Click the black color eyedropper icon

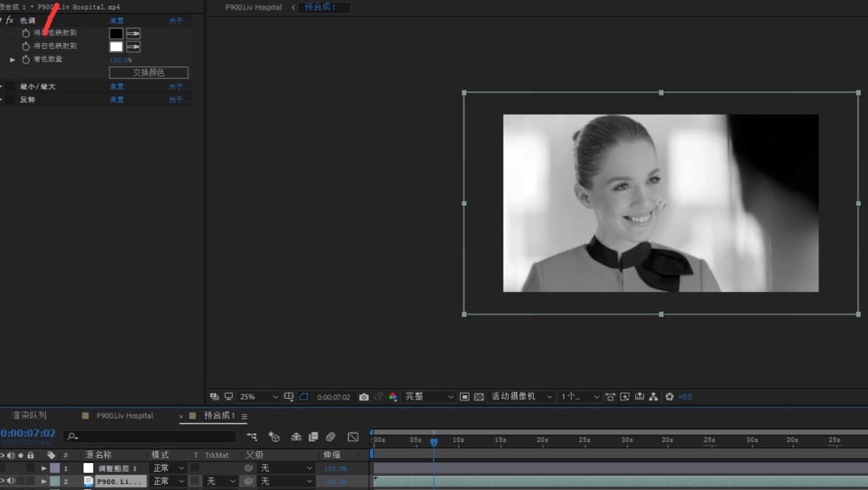point(134,33)
